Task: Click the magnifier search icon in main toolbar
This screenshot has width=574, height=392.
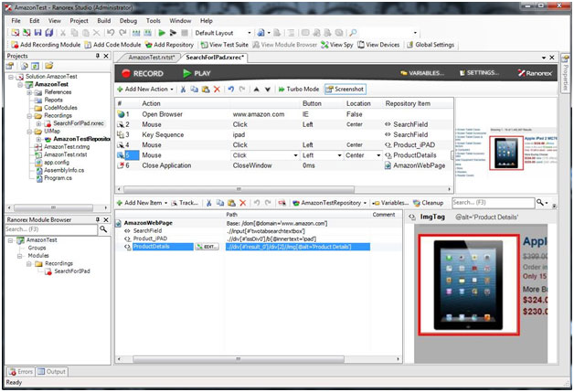Action: [353, 33]
